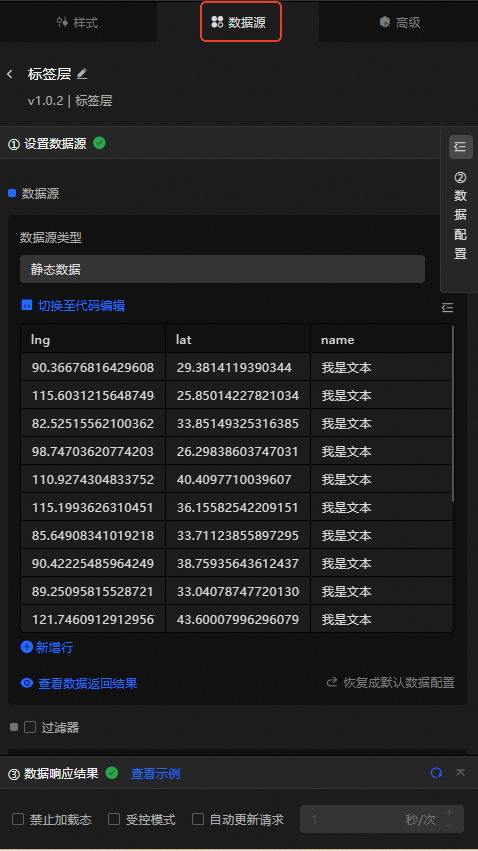Expand the ② 数据配置 side step

[460, 215]
